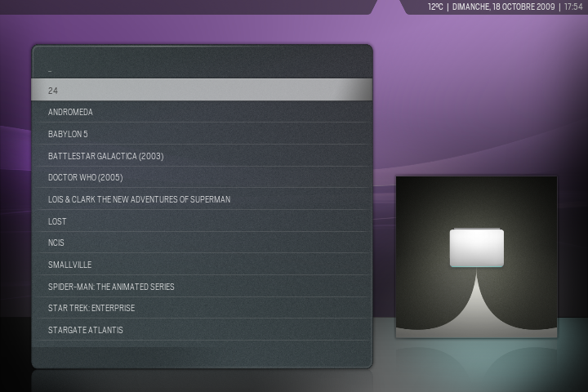588x392 pixels.
Task: Select Doctor Who (2005)
Action: click(x=202, y=177)
